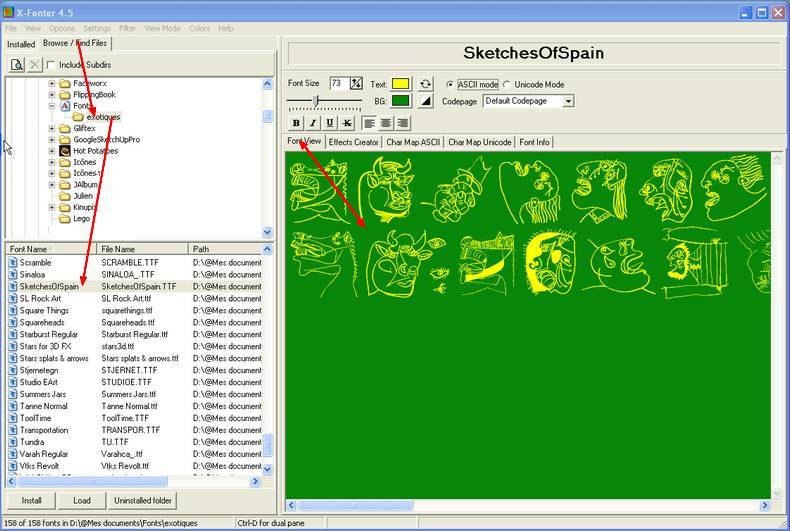The height and width of the screenshot is (531, 790).
Task: Click the Font Size input field
Action: (x=339, y=83)
